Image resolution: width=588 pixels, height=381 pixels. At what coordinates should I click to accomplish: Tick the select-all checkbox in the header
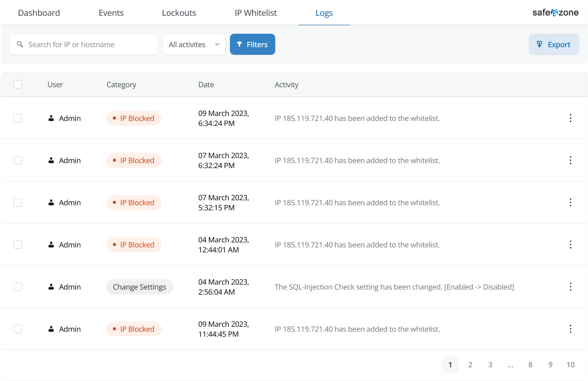(18, 84)
